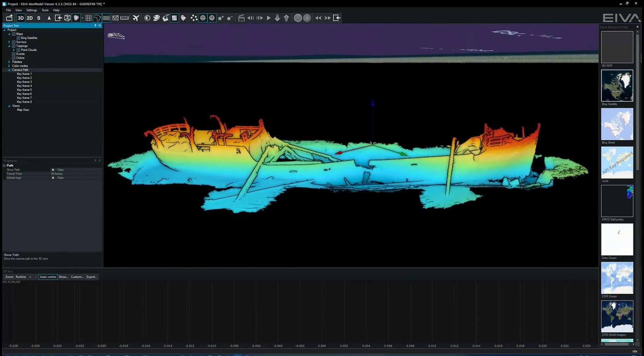Image resolution: width=644 pixels, height=356 pixels.
Task: Select Key frame 5 in tree
Action: point(24,90)
